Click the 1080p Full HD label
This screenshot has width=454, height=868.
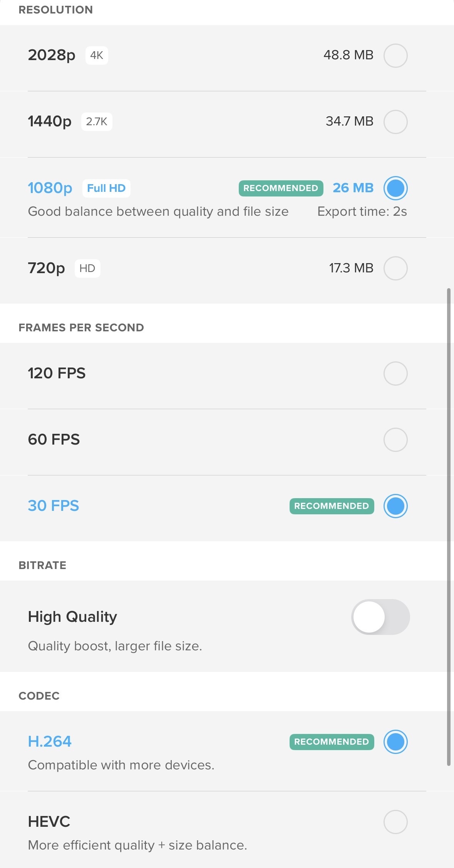tap(50, 188)
